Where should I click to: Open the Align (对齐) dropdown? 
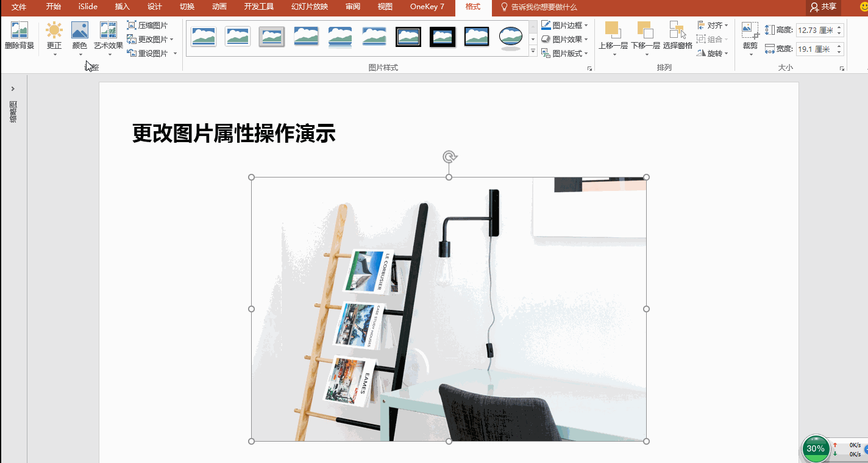pyautogui.click(x=712, y=25)
